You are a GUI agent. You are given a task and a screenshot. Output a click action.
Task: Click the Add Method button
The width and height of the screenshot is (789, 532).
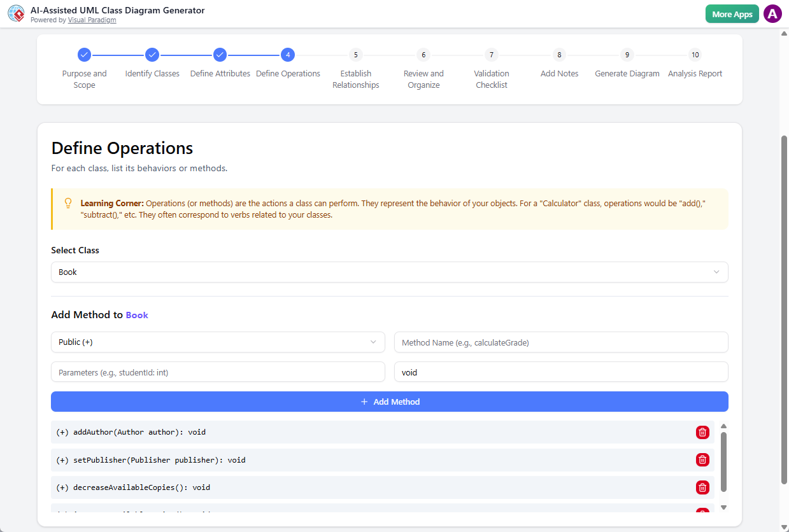point(390,402)
